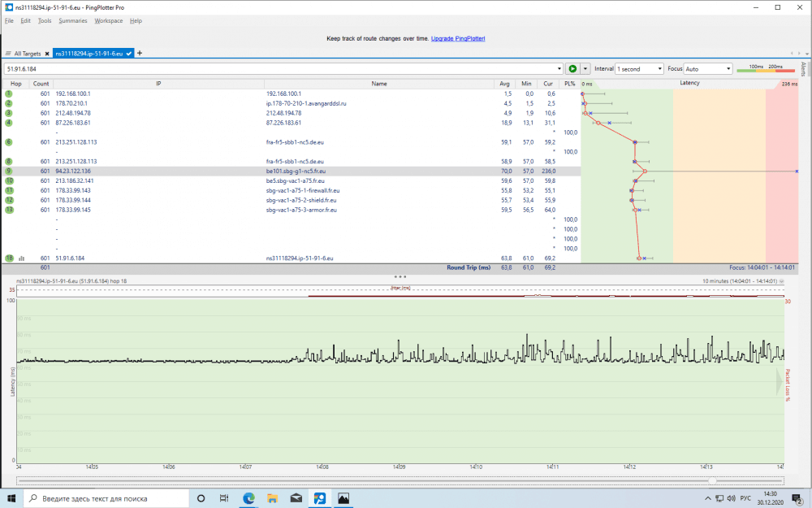Click the timeline scrollbar handle below the graph
The width and height of the screenshot is (812, 508).
pyautogui.click(x=712, y=480)
